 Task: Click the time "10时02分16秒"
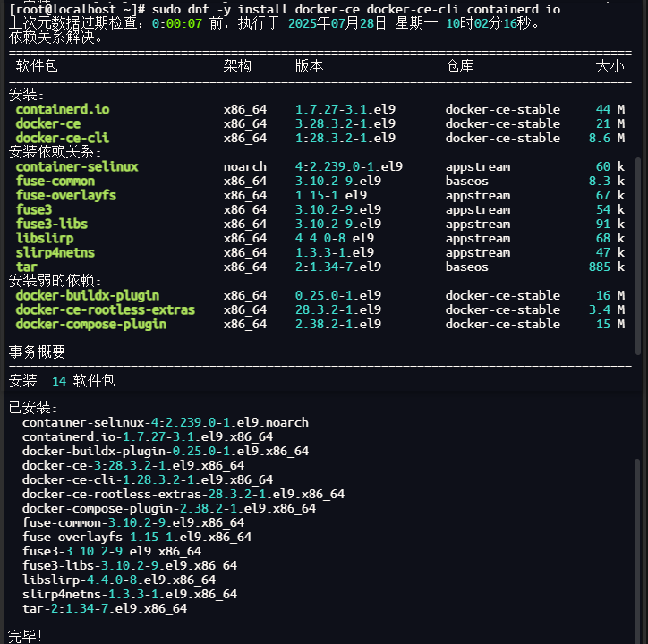click(488, 23)
